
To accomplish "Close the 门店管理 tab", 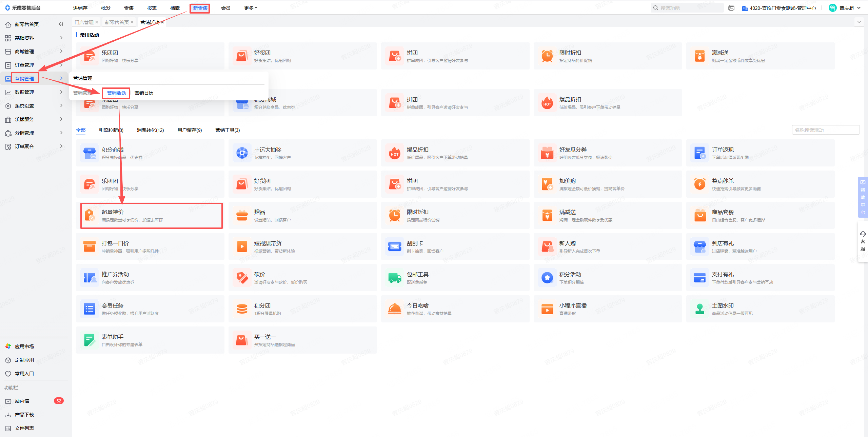I will [x=97, y=22].
